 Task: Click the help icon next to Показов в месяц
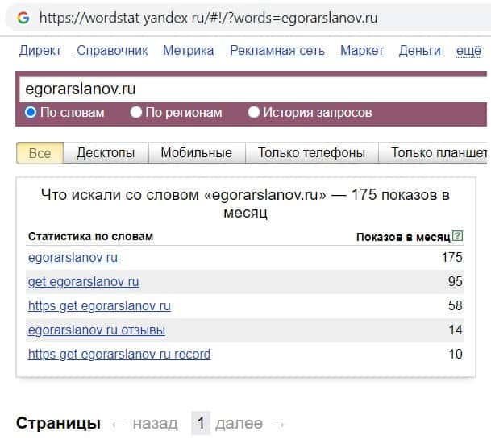click(458, 236)
